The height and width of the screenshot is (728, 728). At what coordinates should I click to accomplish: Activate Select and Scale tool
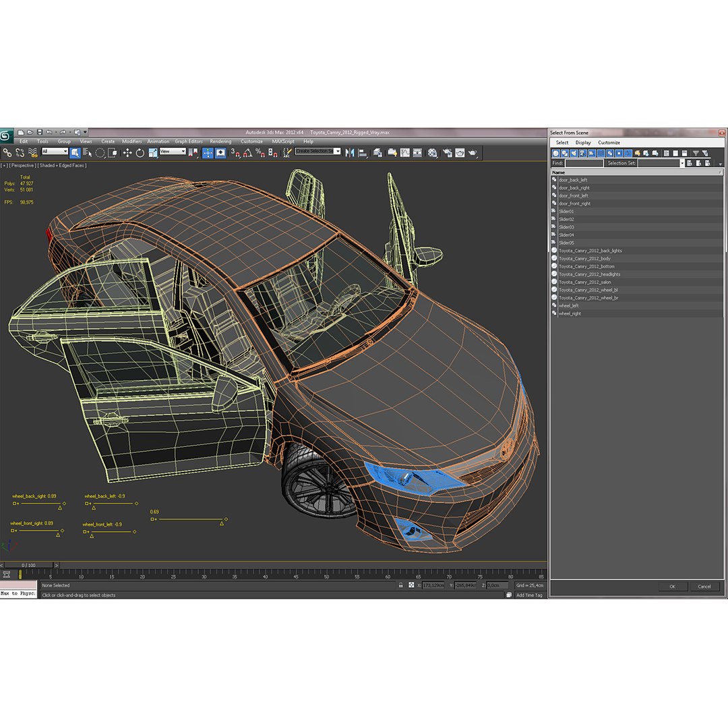[x=153, y=152]
